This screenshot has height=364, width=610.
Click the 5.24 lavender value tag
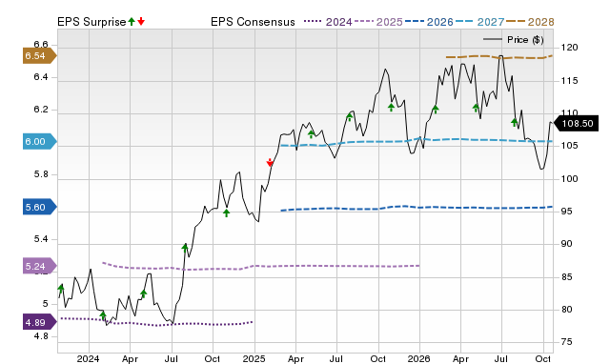[x=40, y=267]
